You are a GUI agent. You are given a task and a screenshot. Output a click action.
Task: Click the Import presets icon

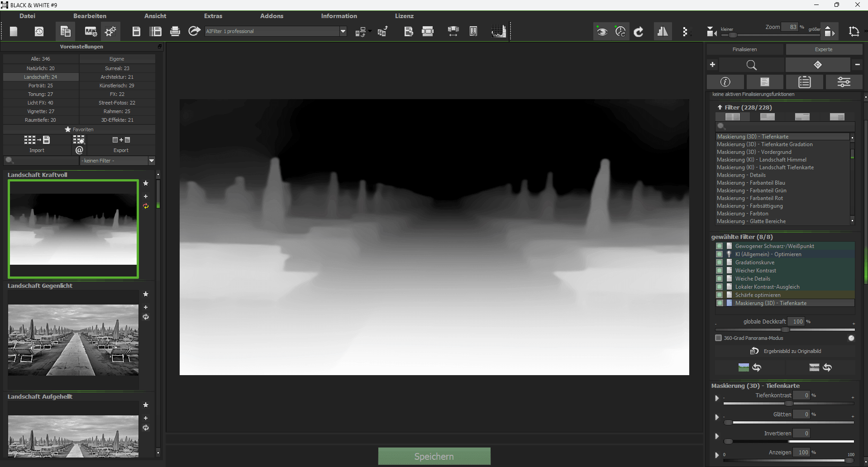tap(37, 140)
